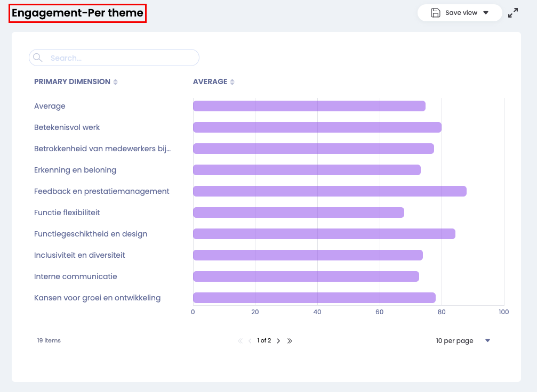Click the Functie flexibiliteit bar
537x392 pixels.
[298, 213]
